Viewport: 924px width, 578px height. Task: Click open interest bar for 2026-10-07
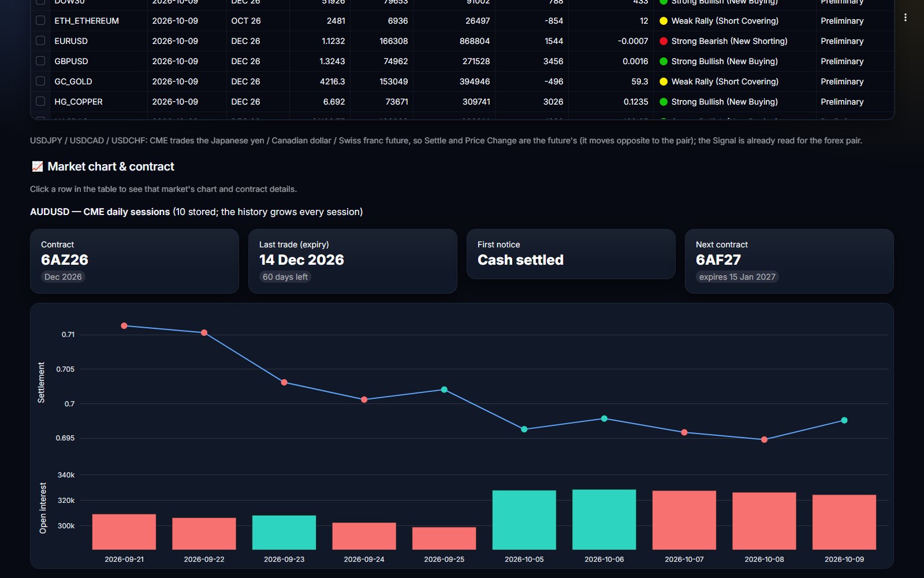[684, 520]
